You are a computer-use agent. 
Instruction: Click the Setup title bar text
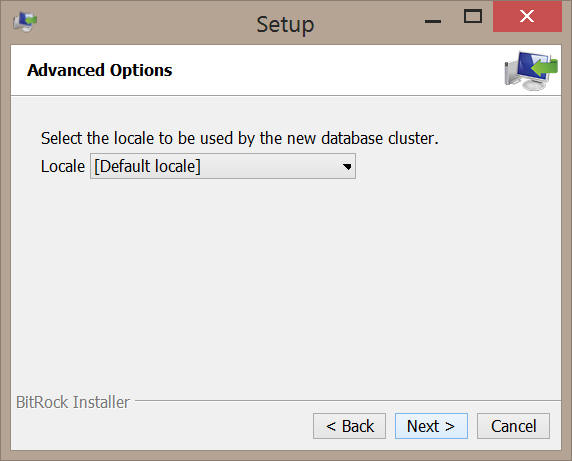(x=285, y=25)
